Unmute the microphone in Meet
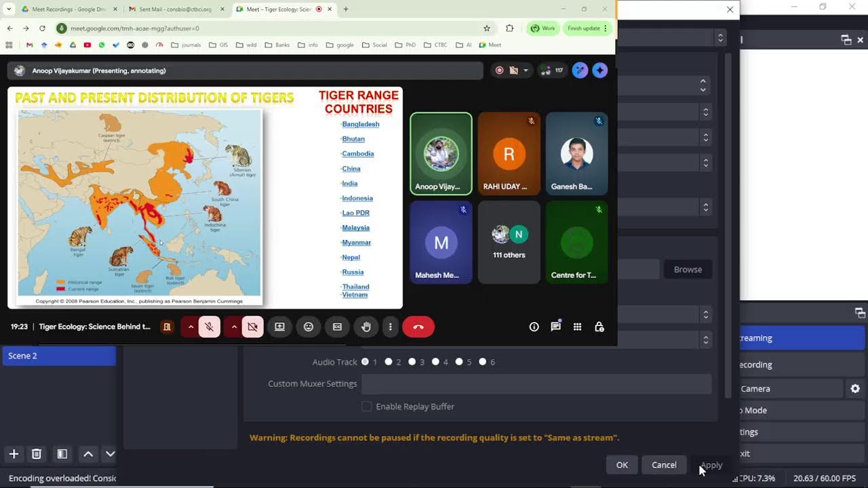Viewport: 868px width, 488px height. [210, 327]
